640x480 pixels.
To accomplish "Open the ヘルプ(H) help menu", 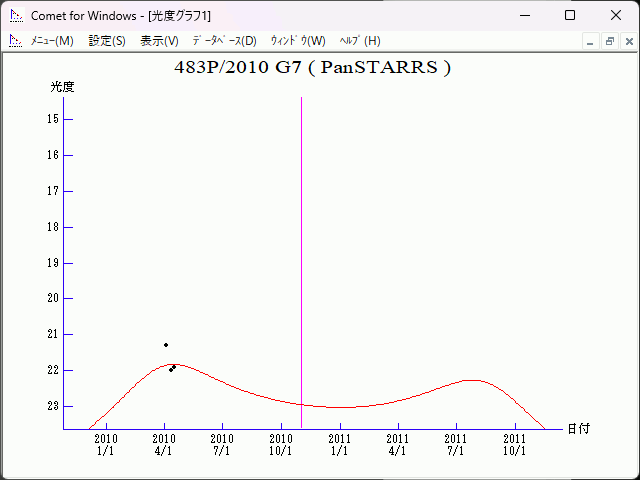I will pos(360,41).
